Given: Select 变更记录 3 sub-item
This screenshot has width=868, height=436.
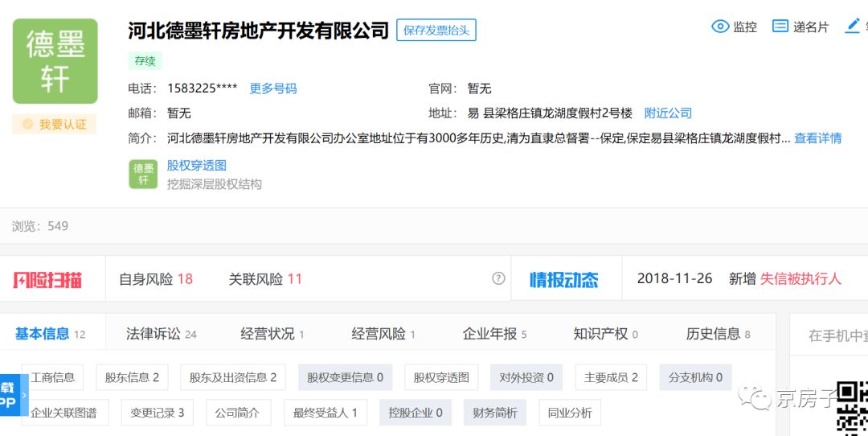Looking at the screenshot, I should point(157,413).
